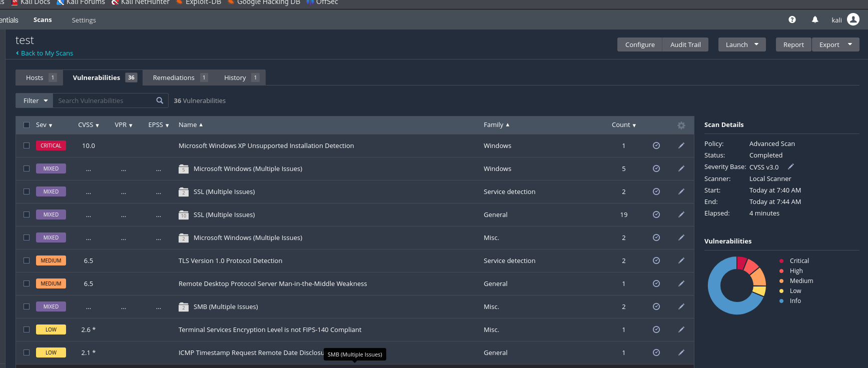Screen dimensions: 868x368
Task: Open the help question mark icon
Action: (x=792, y=19)
